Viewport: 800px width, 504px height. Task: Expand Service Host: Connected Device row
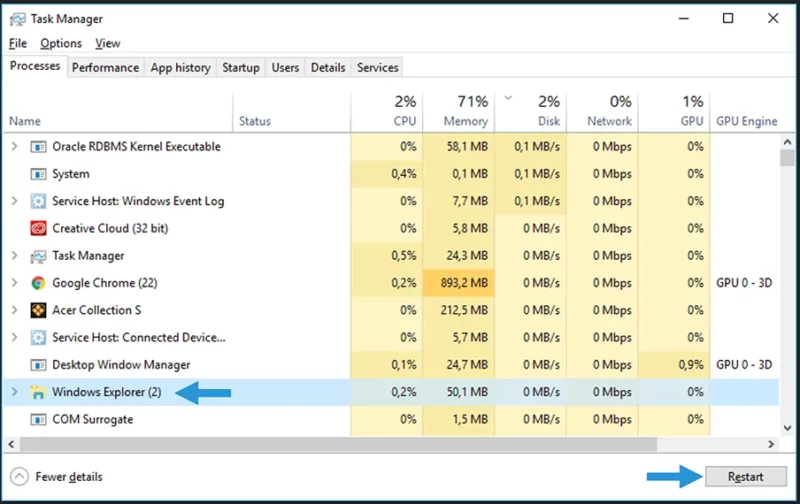click(x=14, y=337)
